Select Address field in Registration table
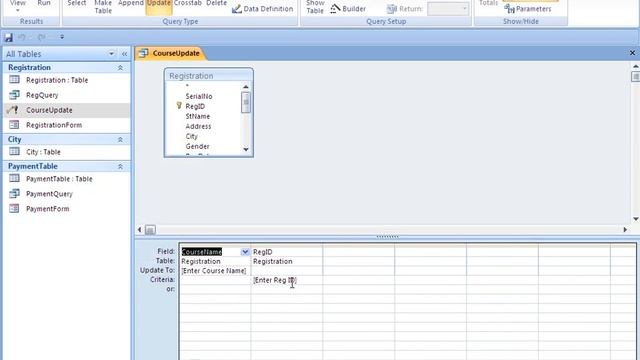Screen dimensions: 640x360 pos(198,127)
